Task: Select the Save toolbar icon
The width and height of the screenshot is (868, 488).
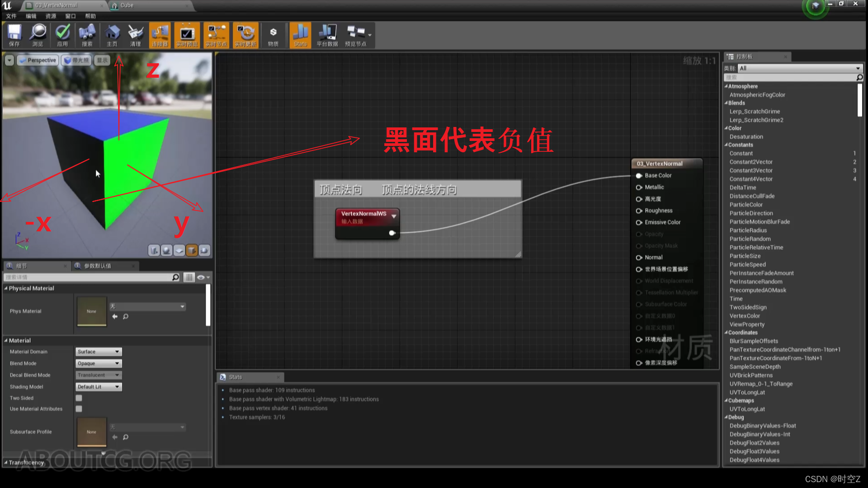Action: 14,35
